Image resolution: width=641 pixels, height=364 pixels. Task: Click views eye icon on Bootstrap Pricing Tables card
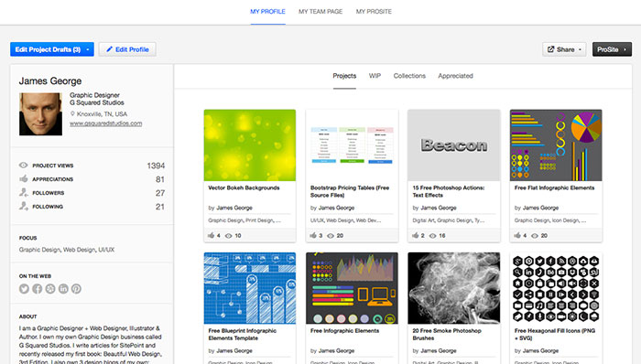(x=331, y=235)
